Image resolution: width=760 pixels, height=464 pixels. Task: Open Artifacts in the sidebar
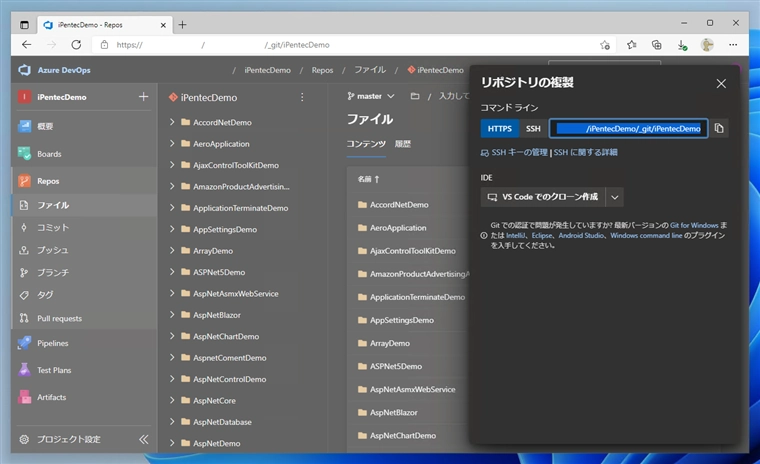(51, 397)
